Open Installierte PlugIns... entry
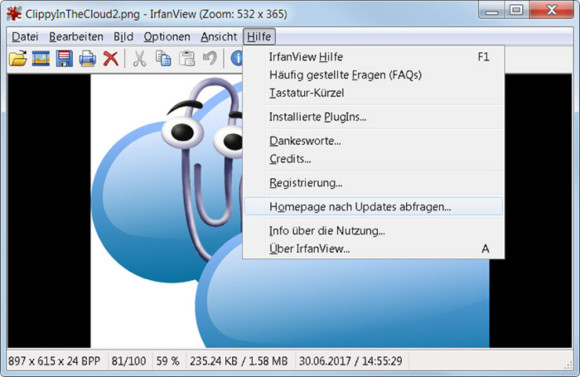This screenshot has height=377, width=580. (x=374, y=117)
